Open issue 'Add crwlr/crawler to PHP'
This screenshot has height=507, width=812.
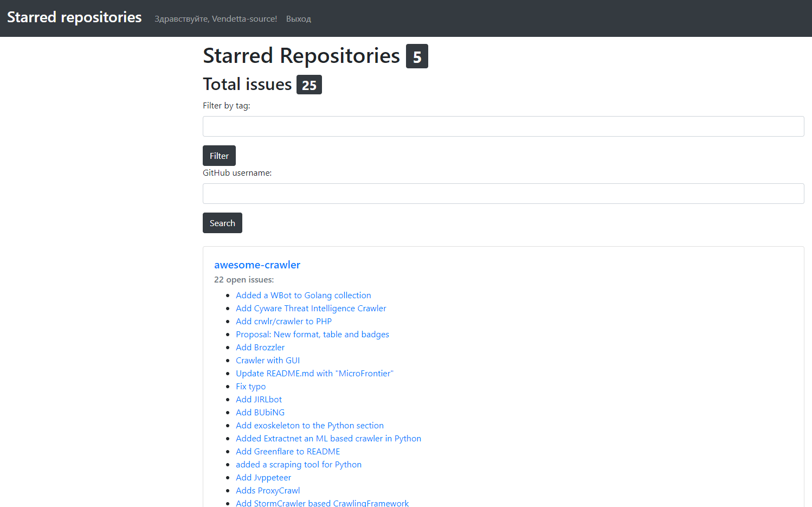click(283, 322)
